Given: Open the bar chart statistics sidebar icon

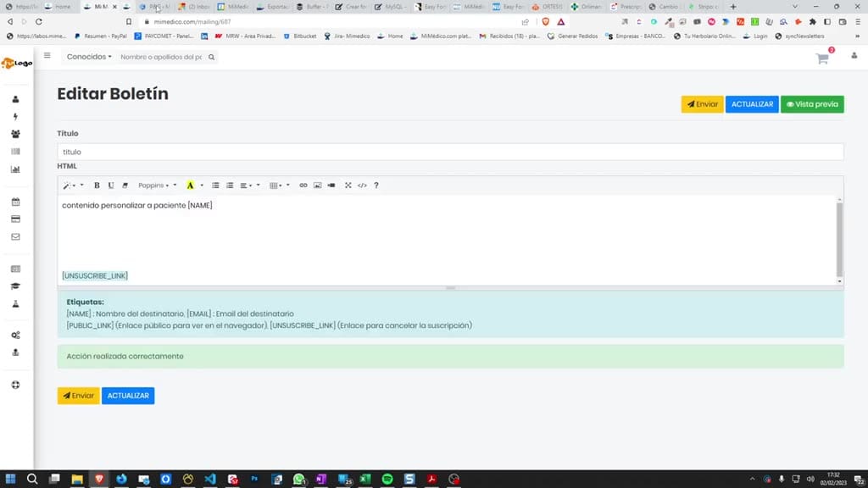Looking at the screenshot, I should pos(15,169).
